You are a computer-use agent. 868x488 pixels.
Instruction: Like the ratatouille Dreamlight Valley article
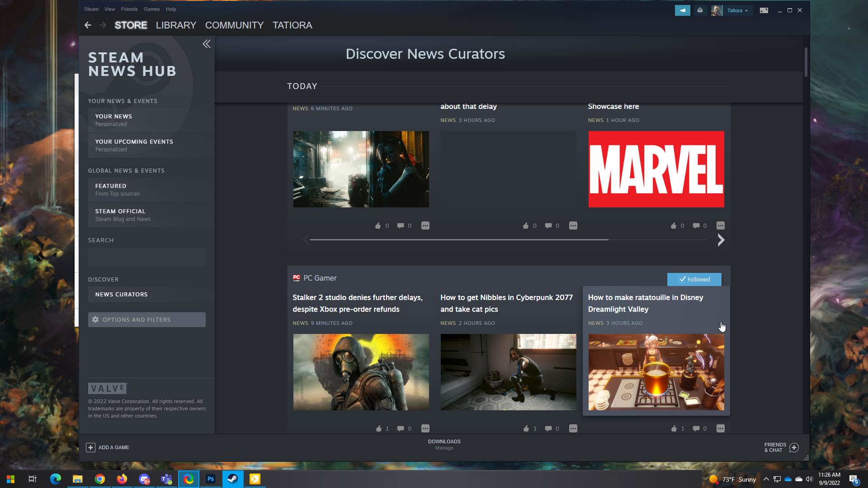[x=674, y=428]
